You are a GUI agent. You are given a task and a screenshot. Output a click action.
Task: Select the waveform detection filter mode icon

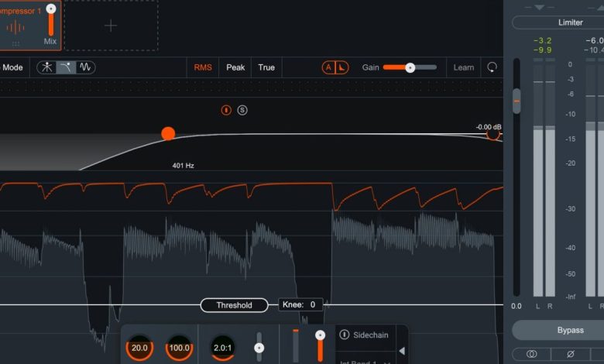pyautogui.click(x=85, y=67)
